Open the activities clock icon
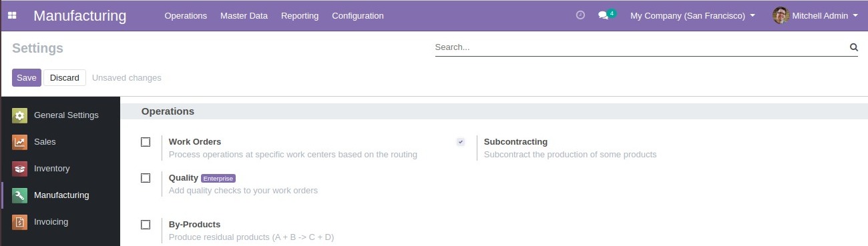Image resolution: width=868 pixels, height=246 pixels. 580,15
